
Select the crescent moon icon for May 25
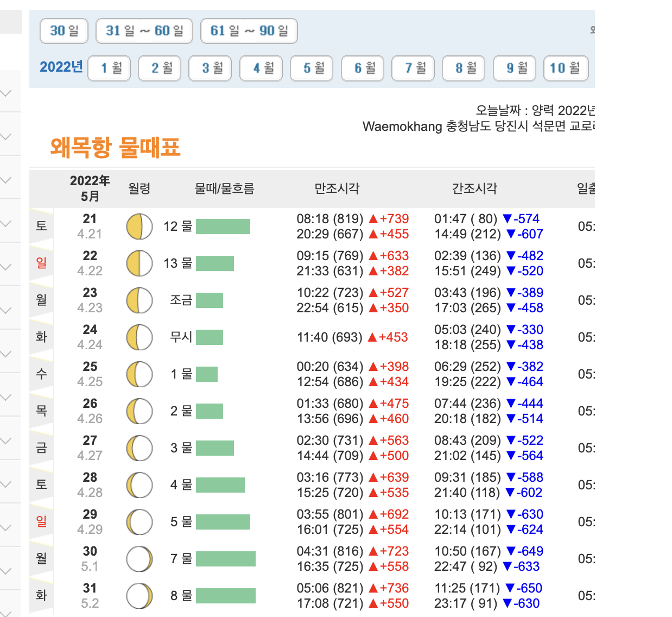point(139,374)
